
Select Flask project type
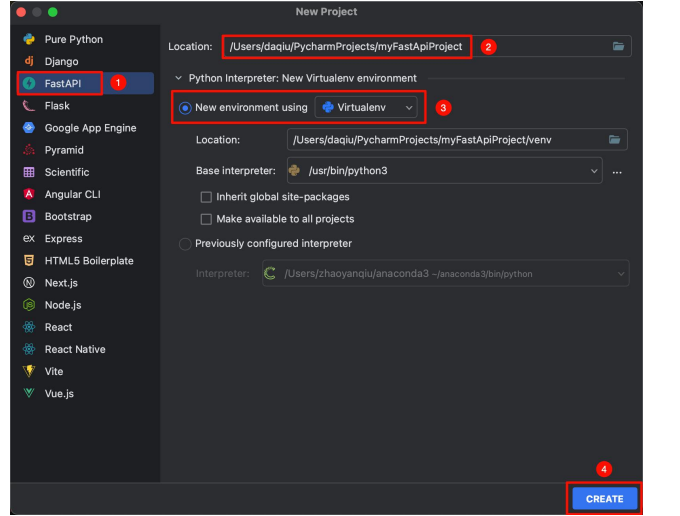pos(57,106)
